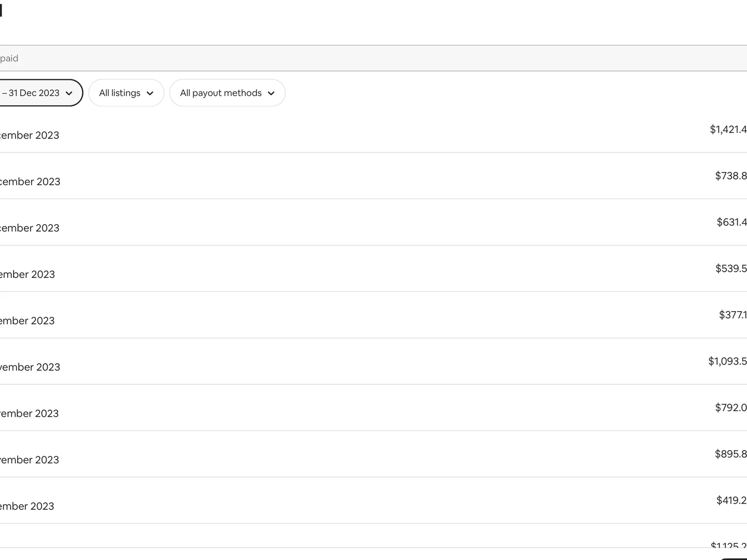Select the $419.2 payout amount
The image size is (747, 560).
pyautogui.click(x=731, y=500)
